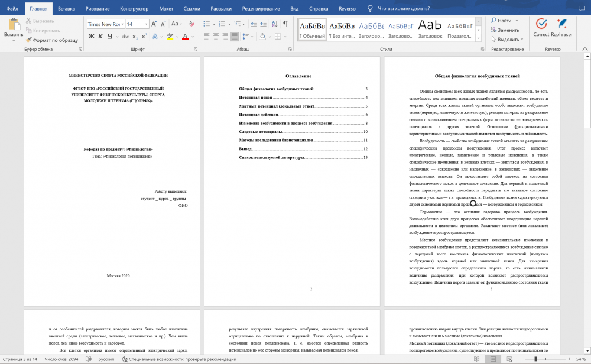Apply superscript formatting (x²)
The height and width of the screenshot is (364, 591).
pos(144,37)
